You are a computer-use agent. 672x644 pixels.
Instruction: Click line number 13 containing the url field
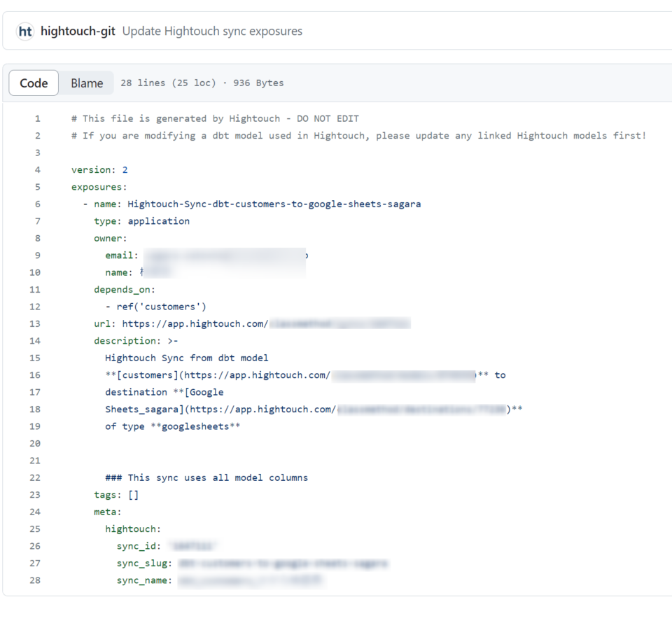click(x=37, y=323)
